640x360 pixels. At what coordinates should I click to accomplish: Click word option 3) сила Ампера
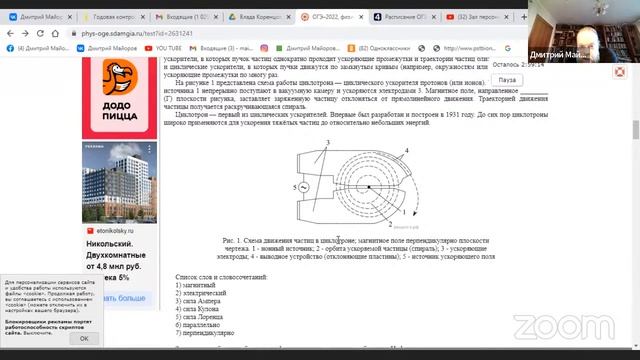click(198, 301)
